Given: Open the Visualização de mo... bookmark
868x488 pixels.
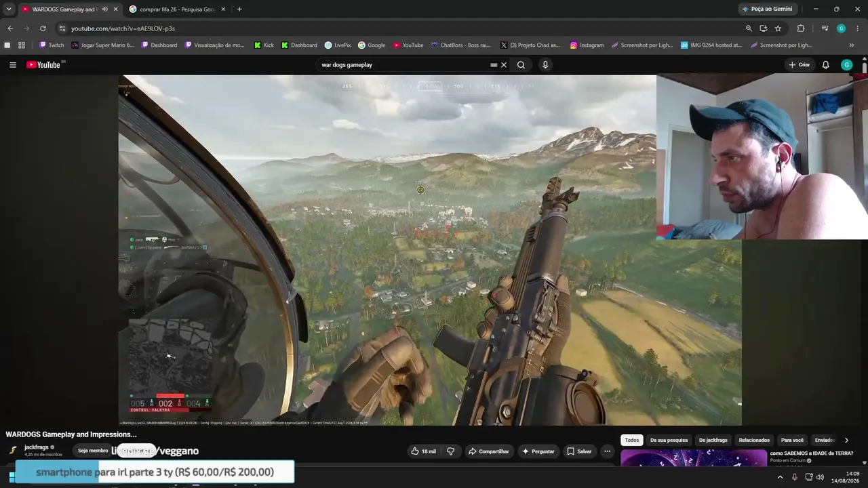Looking at the screenshot, I should [x=214, y=45].
